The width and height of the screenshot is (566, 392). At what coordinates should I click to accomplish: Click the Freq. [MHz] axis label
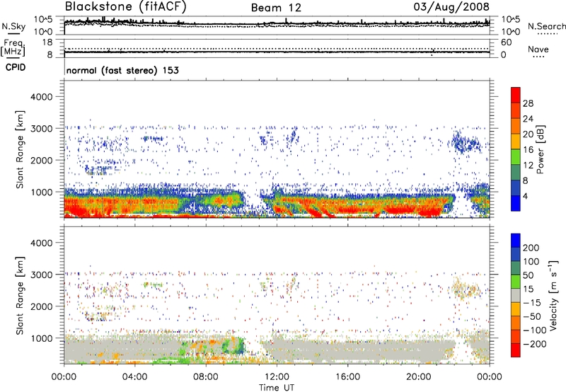13,48
